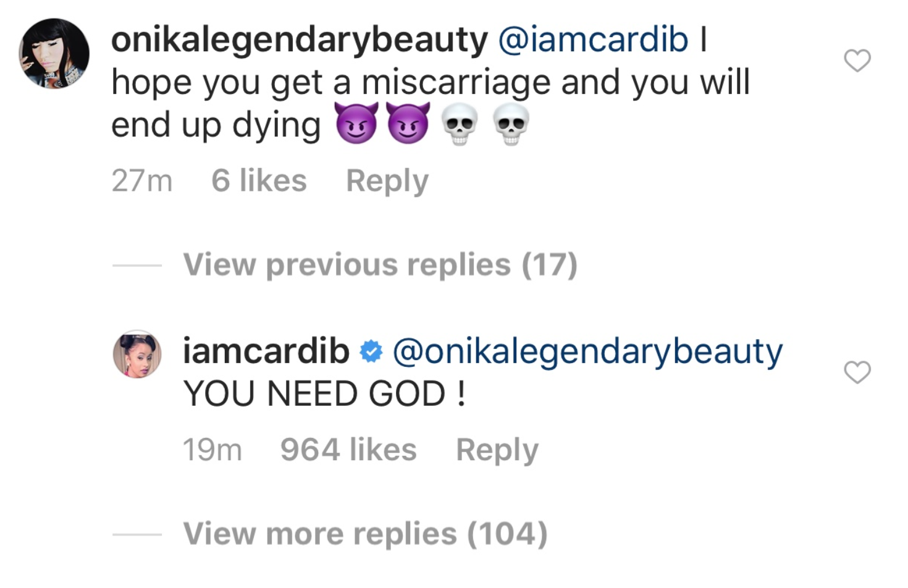Reply to the onikalegendarybeauty comment
908x588 pixels.
[x=387, y=181]
